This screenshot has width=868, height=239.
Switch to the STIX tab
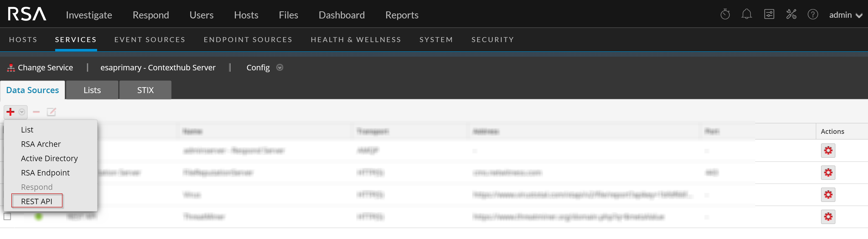click(145, 90)
